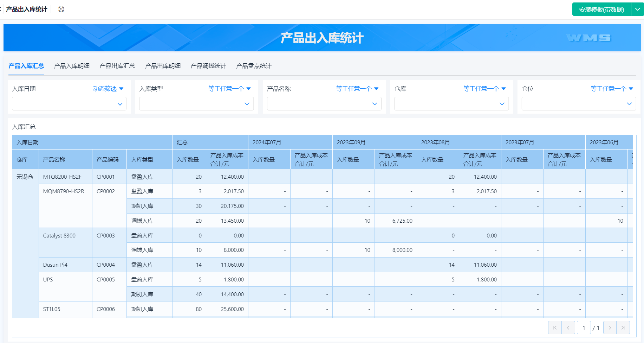Click the 产品编码 column header
644x343 pixels.
pyautogui.click(x=109, y=159)
